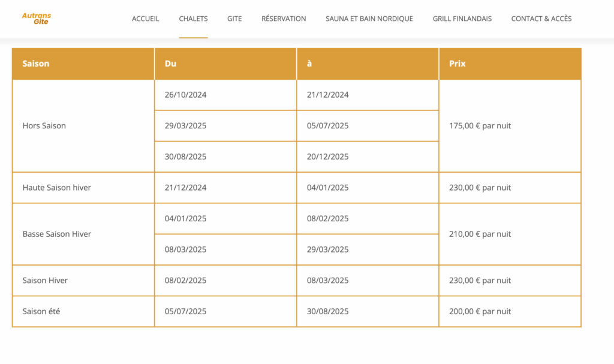Click the 26/10/2024 start date cell
This screenshot has height=364, width=614.
pos(185,95)
